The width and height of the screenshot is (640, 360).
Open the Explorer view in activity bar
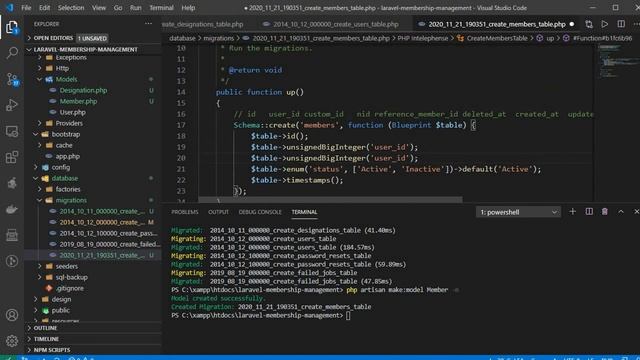click(x=12, y=28)
